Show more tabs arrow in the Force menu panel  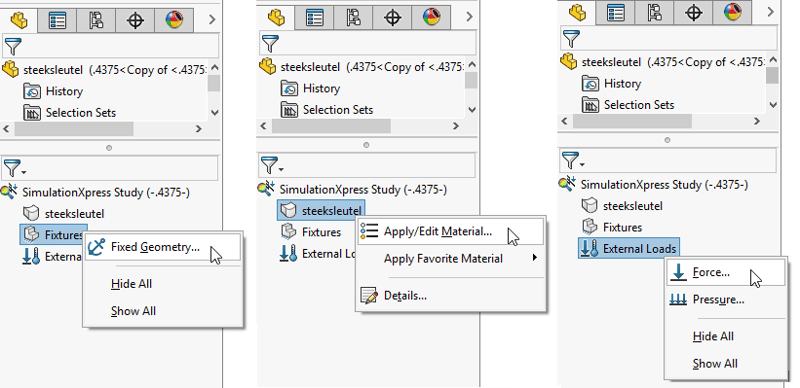click(x=770, y=12)
